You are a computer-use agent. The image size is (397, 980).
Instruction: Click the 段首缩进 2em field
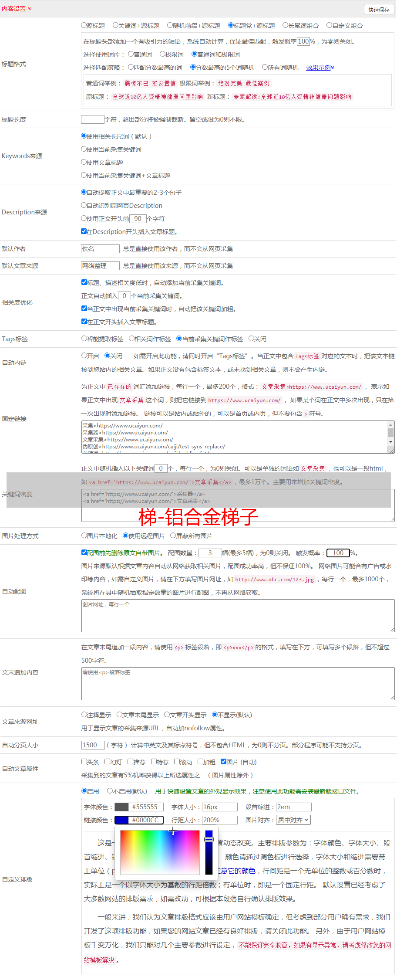pos(294,807)
